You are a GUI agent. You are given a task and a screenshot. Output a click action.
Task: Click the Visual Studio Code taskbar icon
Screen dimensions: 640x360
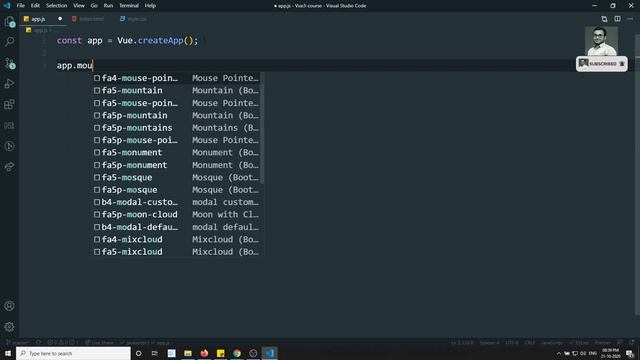pyautogui.click(x=269, y=353)
